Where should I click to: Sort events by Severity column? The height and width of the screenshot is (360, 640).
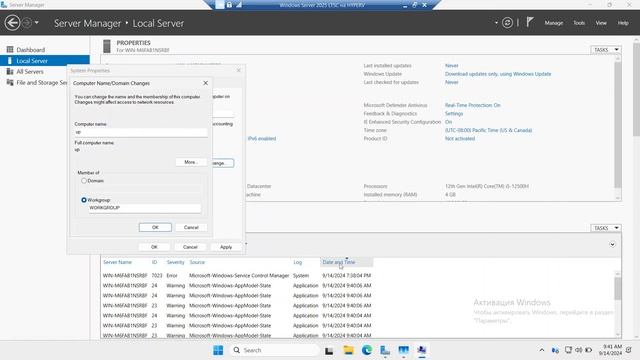(175, 262)
